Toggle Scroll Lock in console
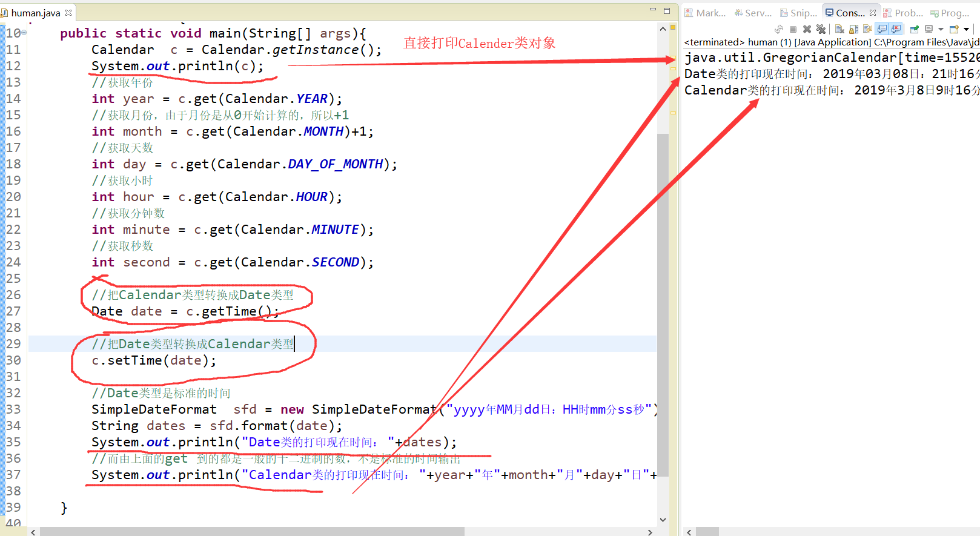Image resolution: width=980 pixels, height=536 pixels. [x=853, y=29]
